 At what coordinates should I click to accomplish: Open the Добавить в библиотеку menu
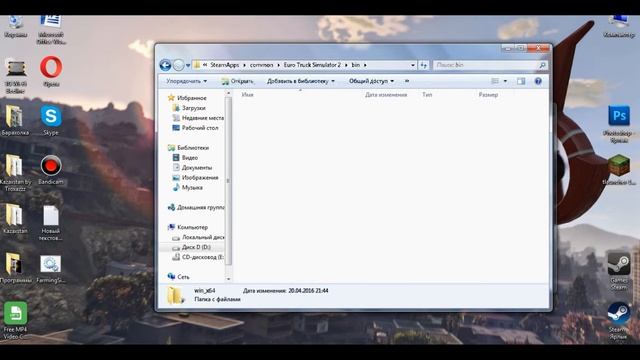[x=301, y=81]
